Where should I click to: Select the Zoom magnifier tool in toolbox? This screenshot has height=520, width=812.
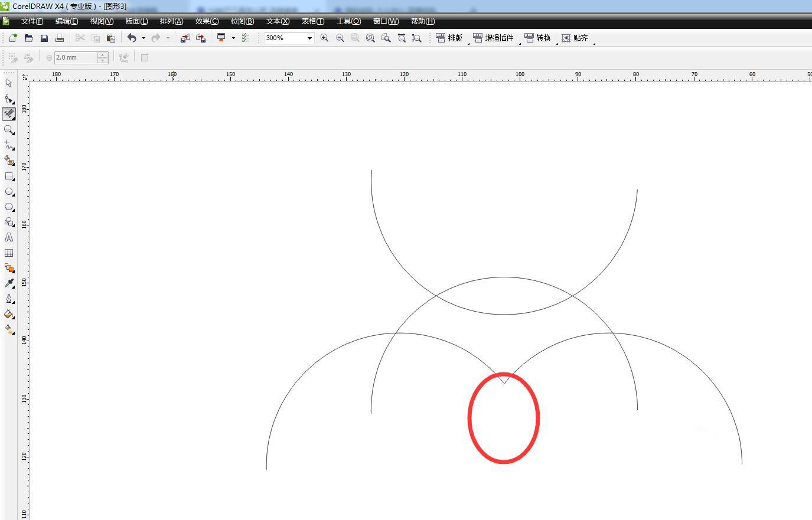point(9,130)
